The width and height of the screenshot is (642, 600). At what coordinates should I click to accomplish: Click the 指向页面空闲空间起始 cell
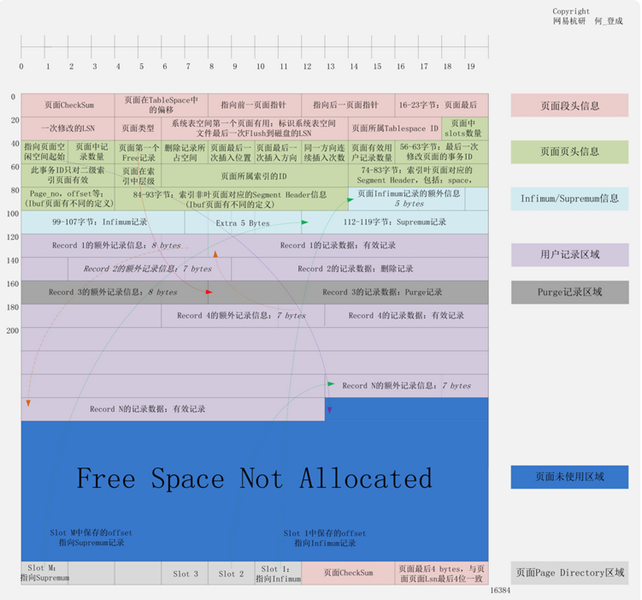pyautogui.click(x=45, y=152)
